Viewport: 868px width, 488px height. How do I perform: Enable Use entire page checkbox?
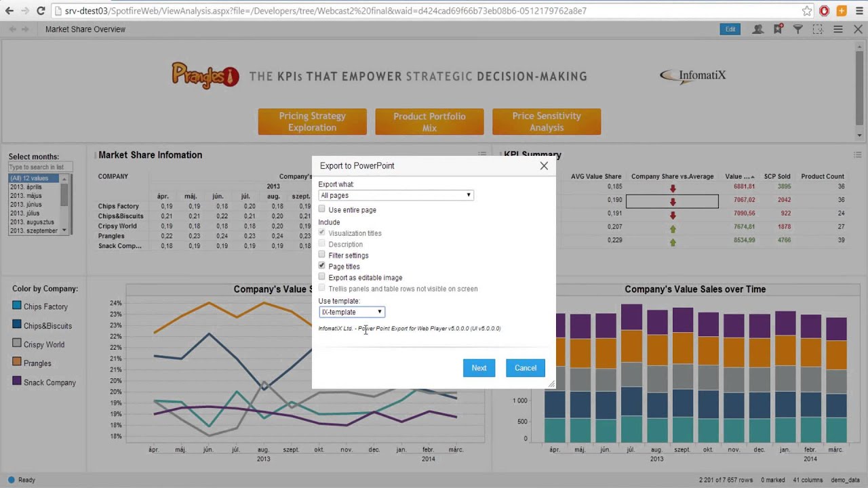point(322,209)
